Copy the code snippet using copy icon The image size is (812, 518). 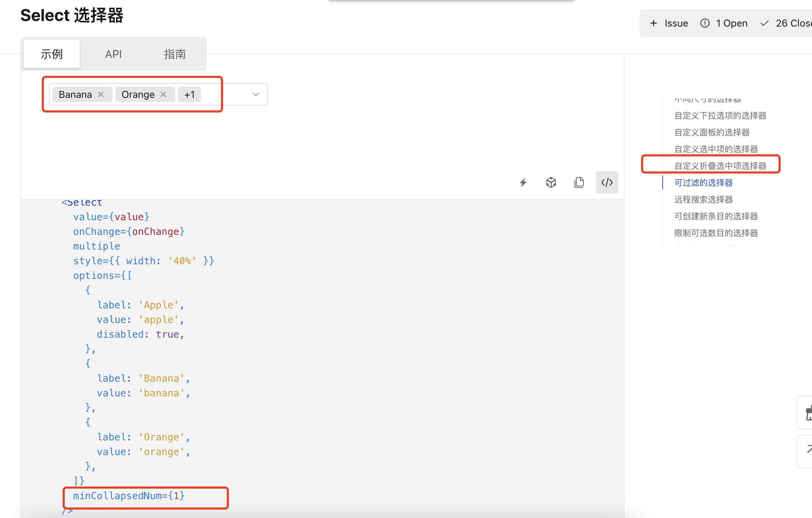[579, 182]
